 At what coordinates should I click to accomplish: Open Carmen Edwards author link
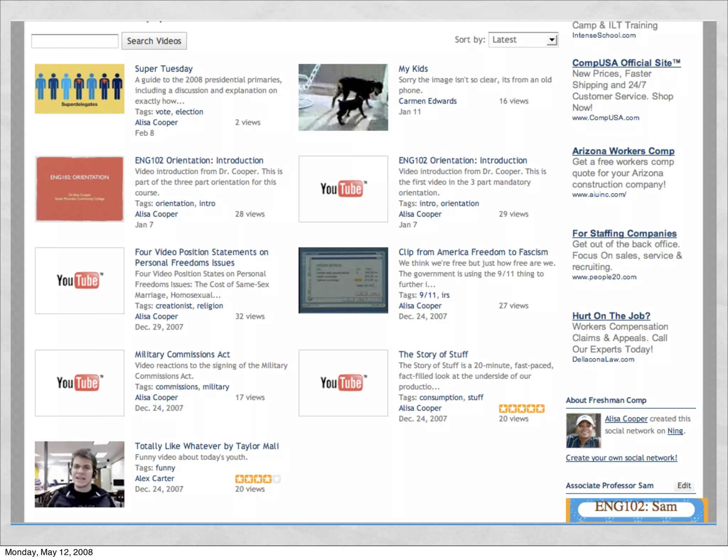(x=427, y=101)
